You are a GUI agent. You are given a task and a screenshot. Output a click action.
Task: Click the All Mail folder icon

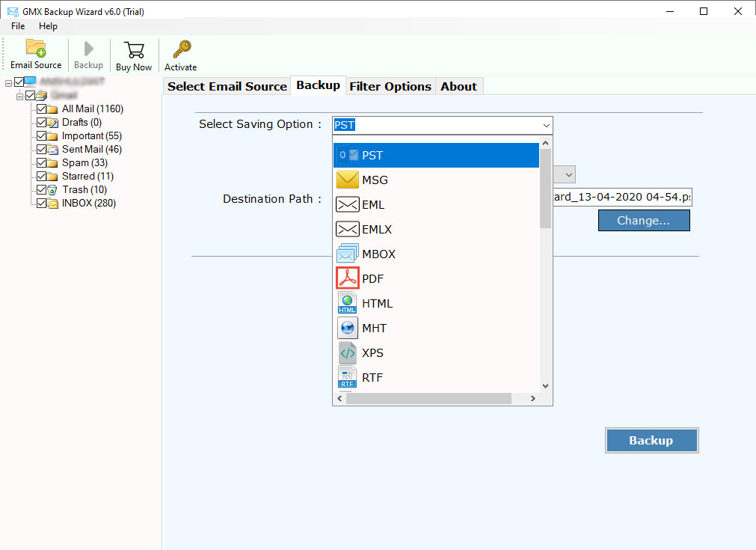click(x=52, y=109)
